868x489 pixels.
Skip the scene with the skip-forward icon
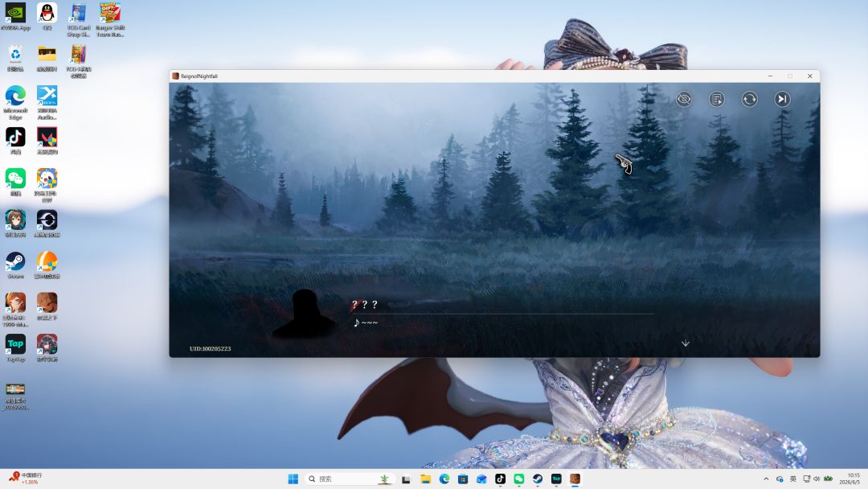point(782,99)
